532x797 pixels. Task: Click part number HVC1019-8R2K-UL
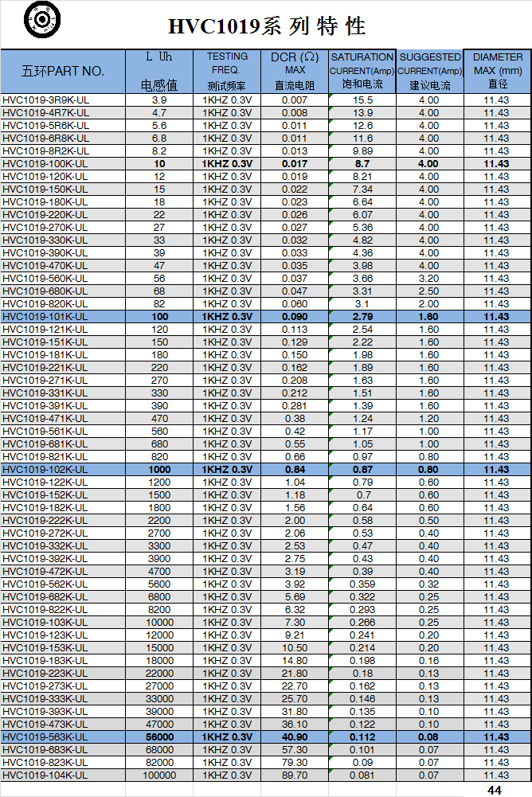tap(45, 151)
